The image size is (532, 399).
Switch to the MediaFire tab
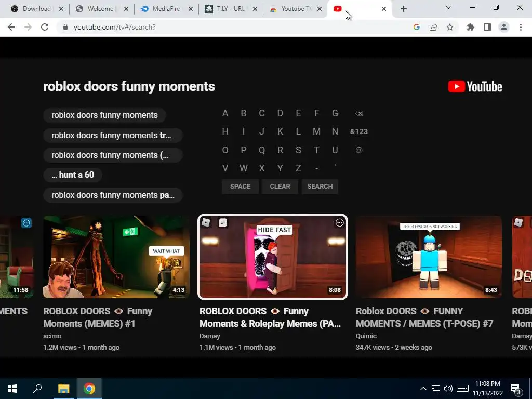[166, 9]
